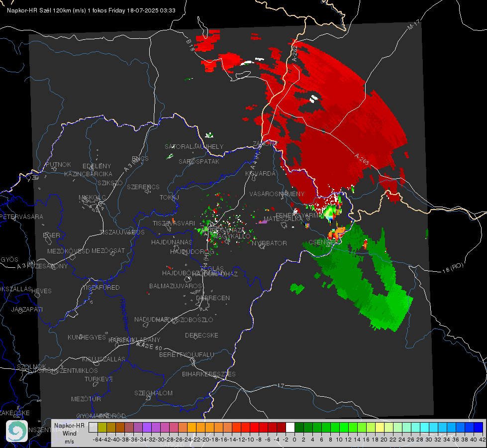Click the TOKAJ town label
Viewport: 487px width, 448px height.
[169, 198]
